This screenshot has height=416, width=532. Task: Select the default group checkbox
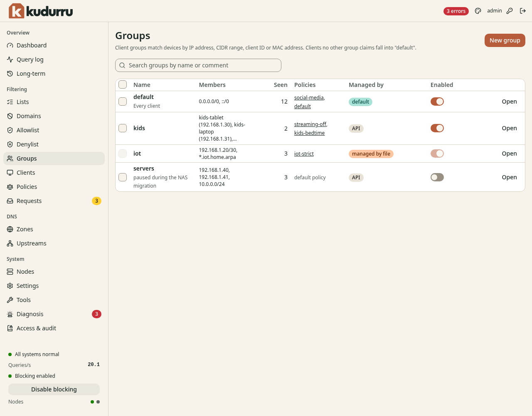(x=123, y=102)
